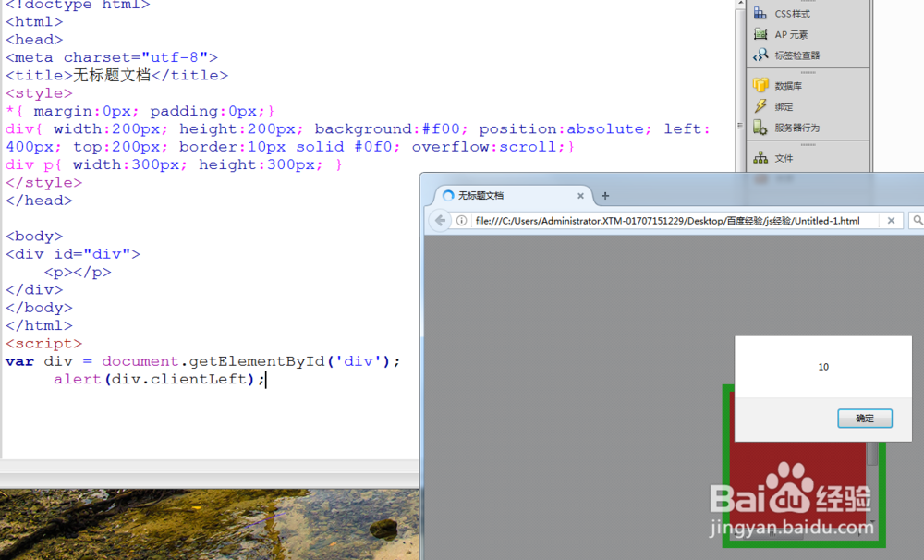Click the site info icon in address bar

(x=461, y=221)
